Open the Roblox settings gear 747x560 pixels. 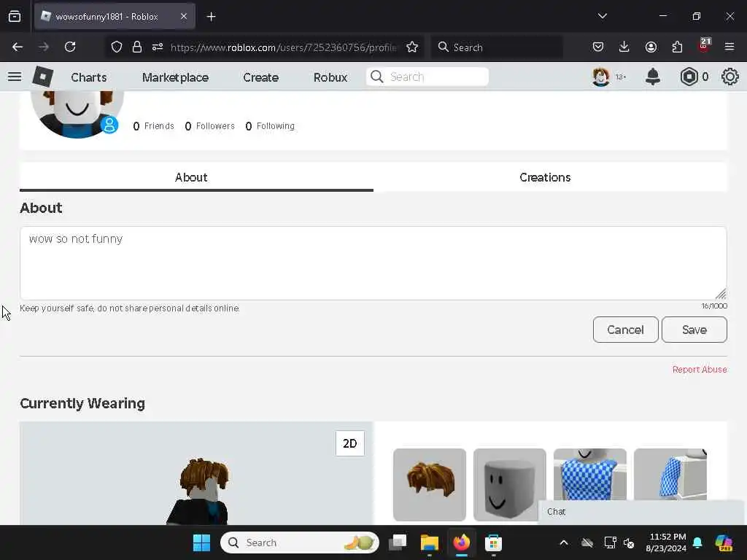coord(729,77)
